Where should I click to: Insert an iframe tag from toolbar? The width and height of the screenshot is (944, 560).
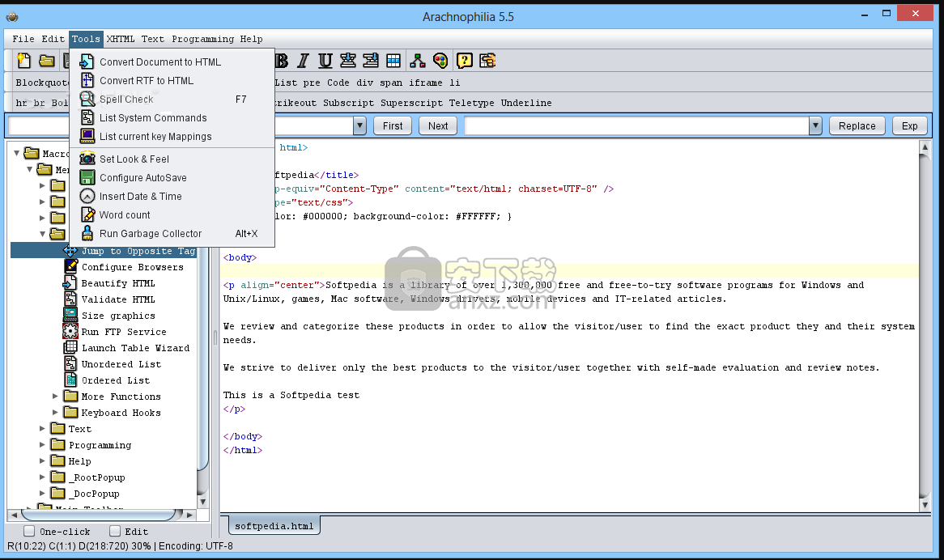pos(426,83)
